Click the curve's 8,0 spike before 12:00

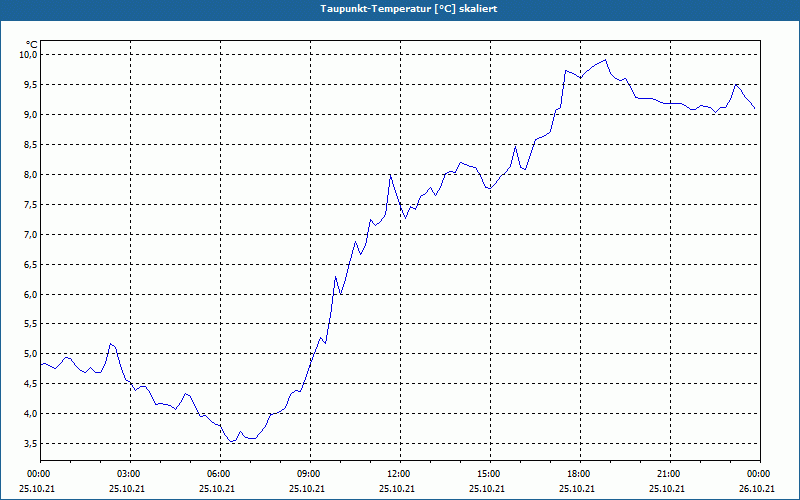click(390, 175)
